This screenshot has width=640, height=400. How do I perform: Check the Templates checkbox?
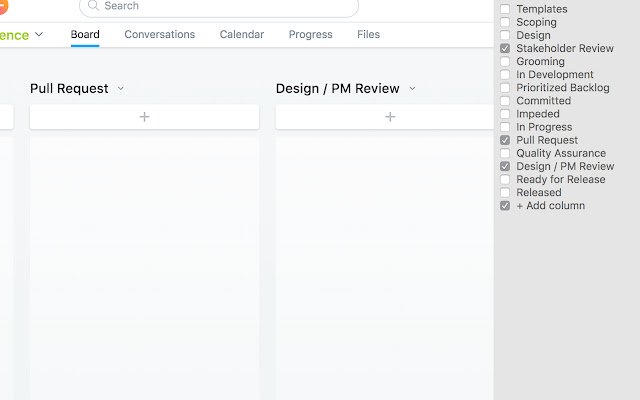tap(505, 9)
